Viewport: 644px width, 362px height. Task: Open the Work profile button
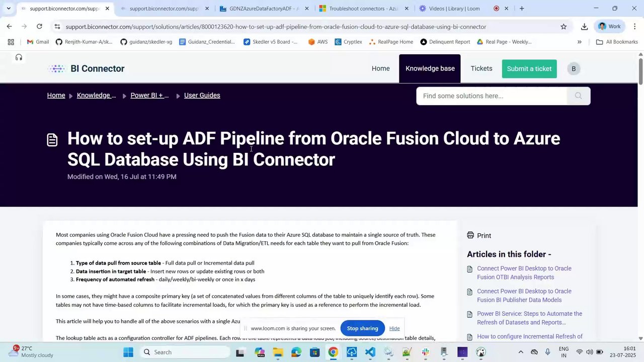[609, 27]
